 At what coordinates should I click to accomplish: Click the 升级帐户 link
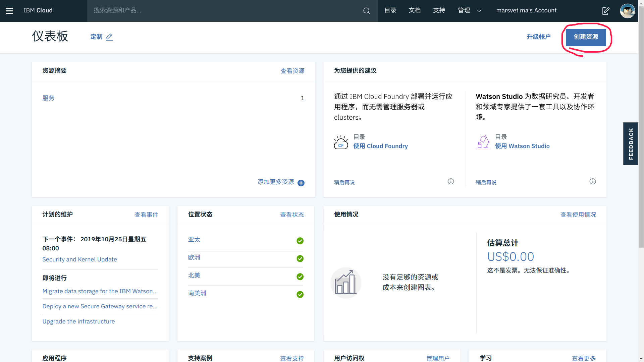[538, 37]
